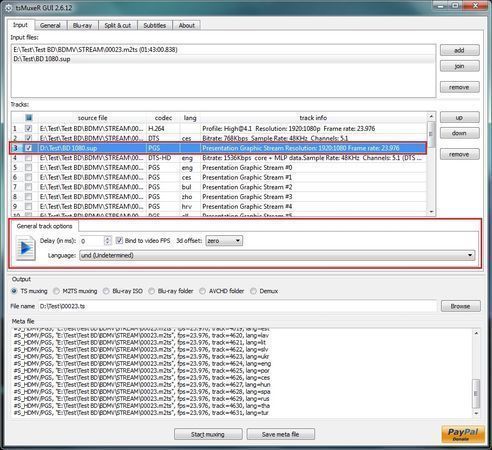Click Save meta file button
The image size is (492, 450).
(281, 434)
